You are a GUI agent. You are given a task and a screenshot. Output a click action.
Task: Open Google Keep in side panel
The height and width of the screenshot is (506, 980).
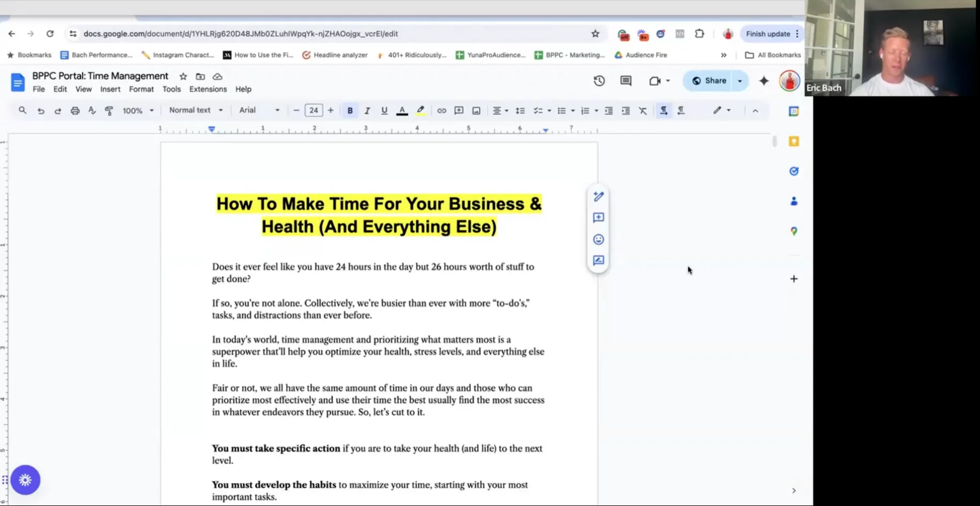[794, 141]
